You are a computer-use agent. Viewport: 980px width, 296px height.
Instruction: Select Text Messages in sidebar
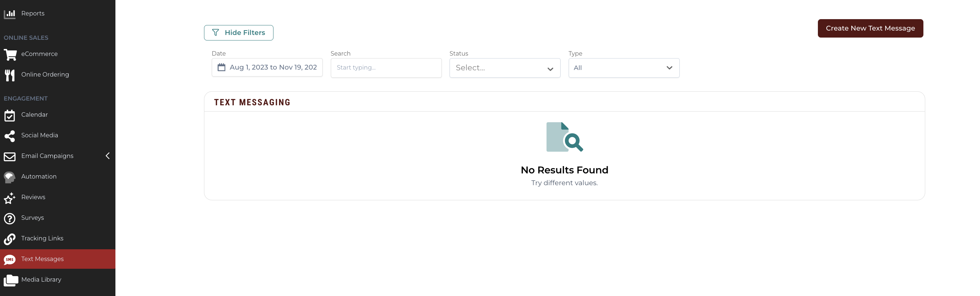coord(57,259)
